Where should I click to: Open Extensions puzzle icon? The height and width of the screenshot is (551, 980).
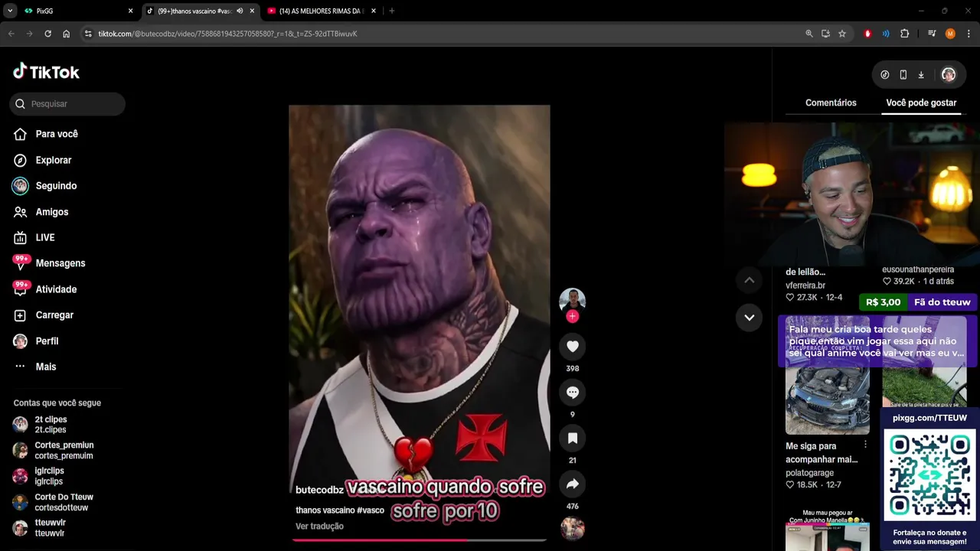pos(905,34)
